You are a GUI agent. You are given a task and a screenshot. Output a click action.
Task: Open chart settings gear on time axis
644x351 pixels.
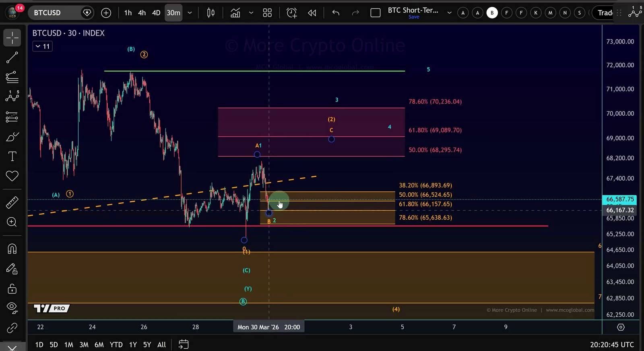pos(621,327)
